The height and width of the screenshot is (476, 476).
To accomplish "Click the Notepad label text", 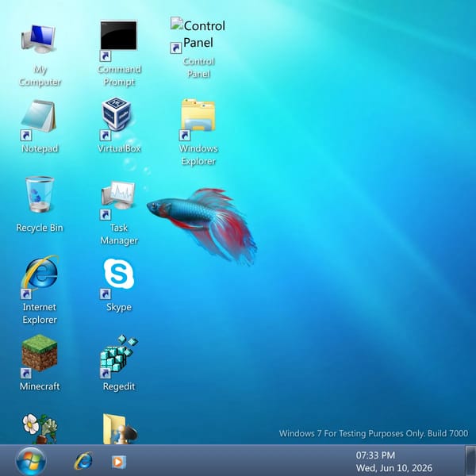I will coord(40,148).
